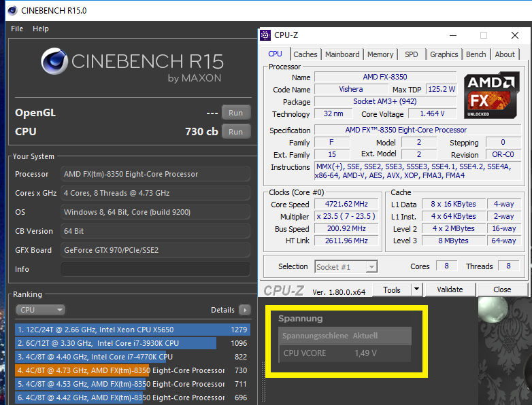532x405 pixels.
Task: Click the Cinebench R15 sphere logo
Action: [54, 61]
